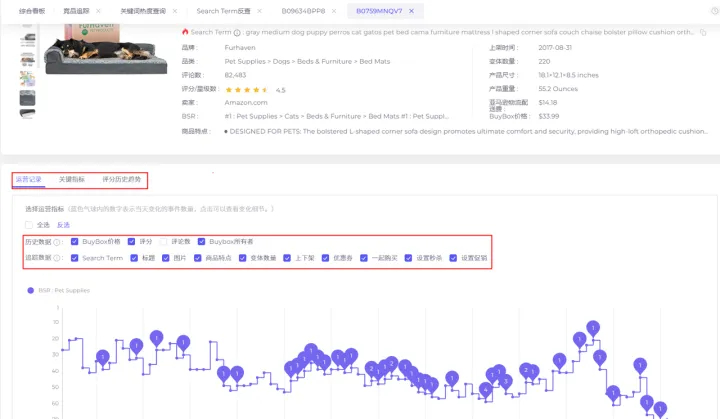The image size is (720, 419).
Task: Enable the 评论数 checkbox
Action: [162, 242]
